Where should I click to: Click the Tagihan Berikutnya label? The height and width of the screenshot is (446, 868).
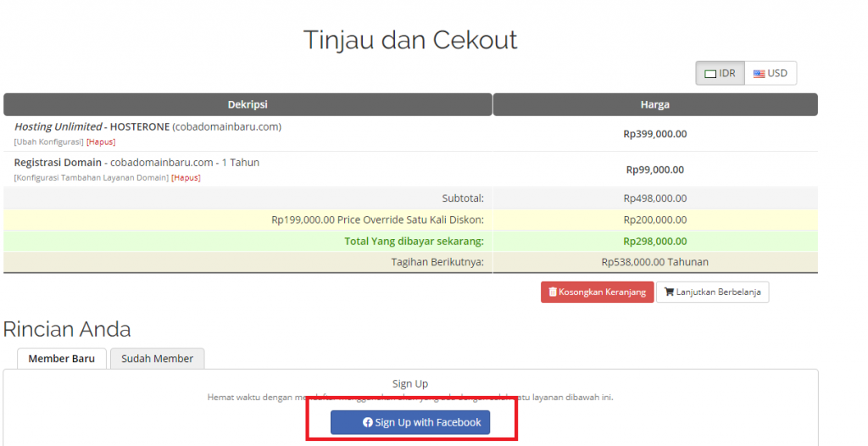click(x=437, y=262)
